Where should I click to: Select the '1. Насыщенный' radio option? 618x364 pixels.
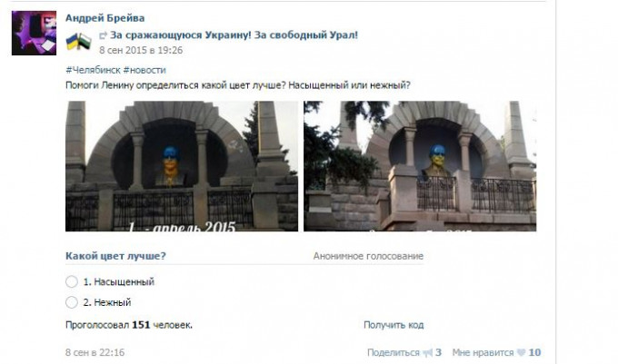coord(72,281)
